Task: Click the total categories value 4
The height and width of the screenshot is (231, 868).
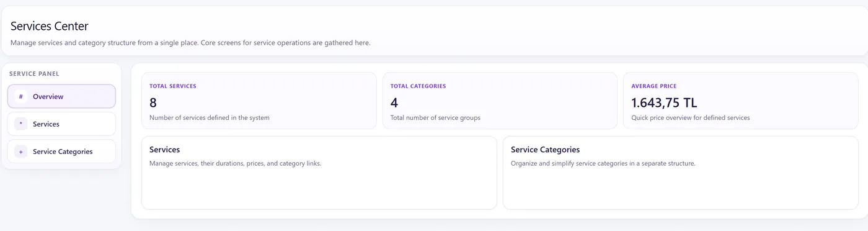Action: click(x=394, y=102)
